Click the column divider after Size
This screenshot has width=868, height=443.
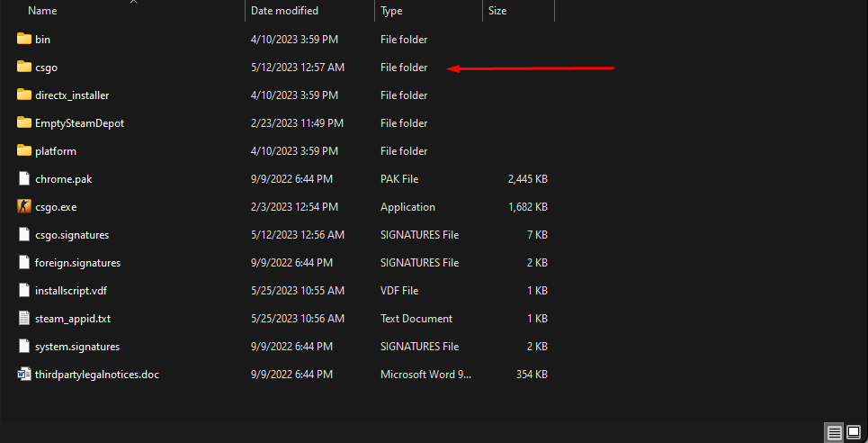pos(554,11)
